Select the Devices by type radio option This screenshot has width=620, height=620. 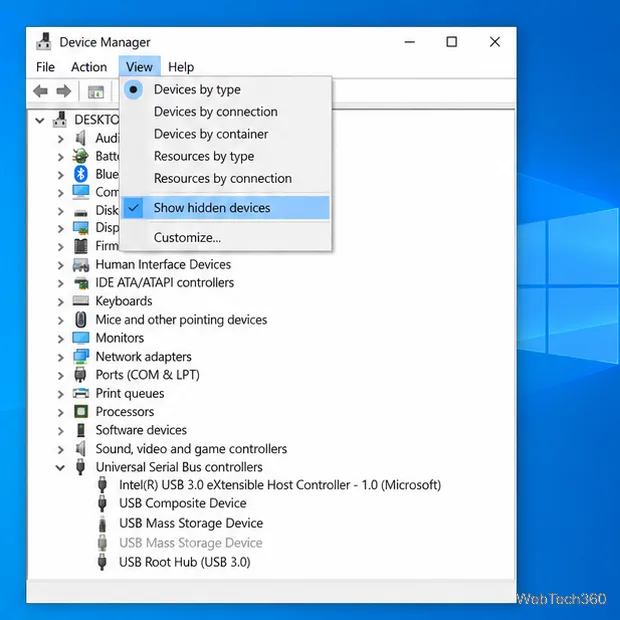pos(133,89)
